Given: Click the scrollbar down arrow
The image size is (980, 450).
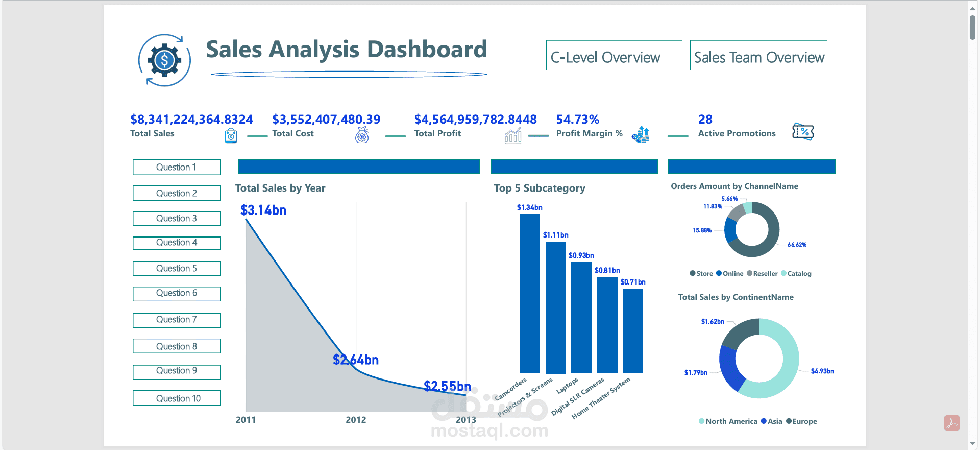Looking at the screenshot, I should (x=973, y=443).
